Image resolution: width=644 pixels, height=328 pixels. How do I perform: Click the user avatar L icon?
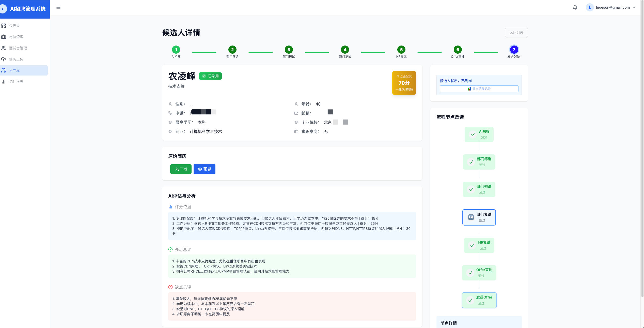coord(590,7)
